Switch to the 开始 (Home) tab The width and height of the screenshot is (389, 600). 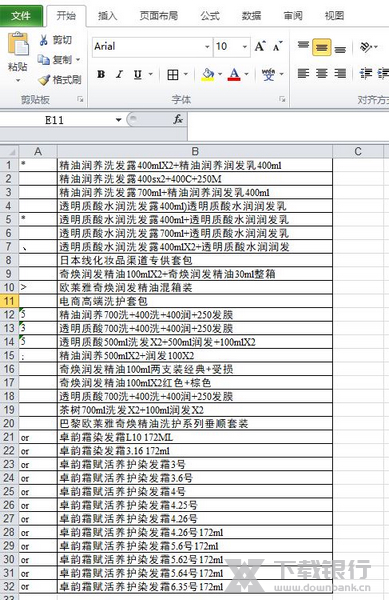click(x=66, y=15)
